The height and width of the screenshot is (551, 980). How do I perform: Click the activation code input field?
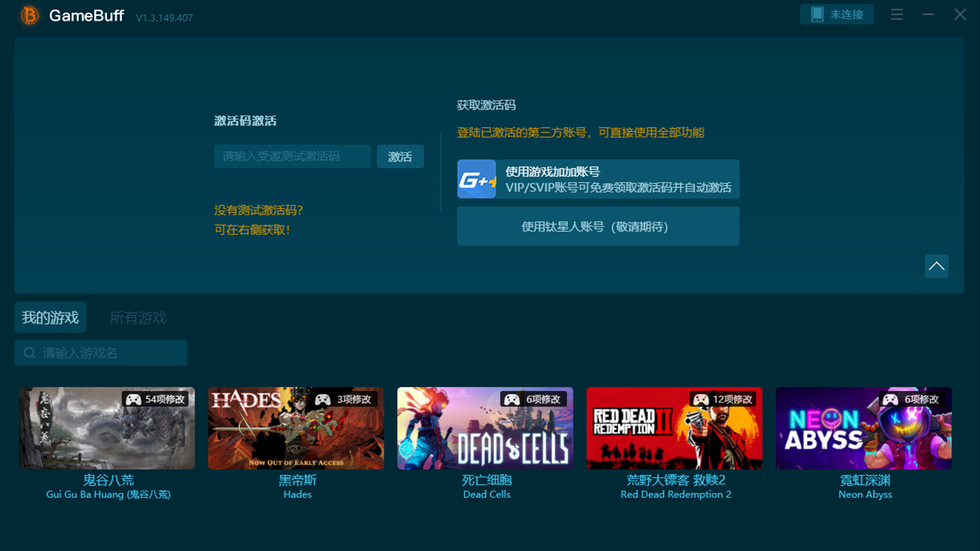coord(292,155)
